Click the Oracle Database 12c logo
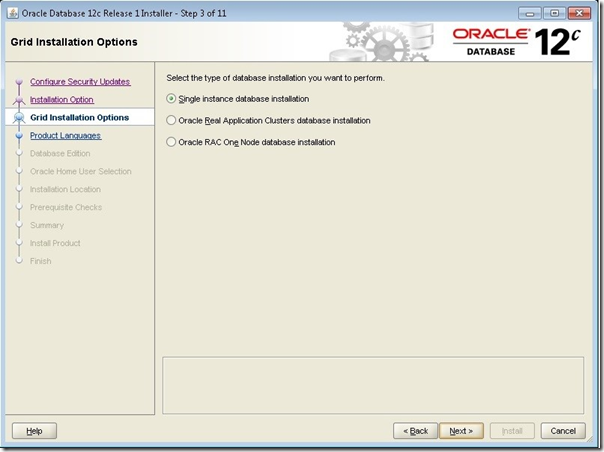 pyautogui.click(x=516, y=42)
